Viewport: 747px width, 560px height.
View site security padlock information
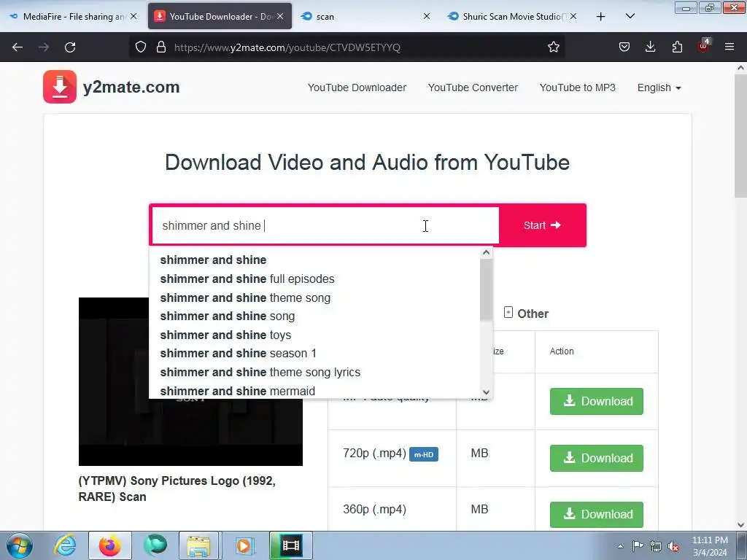click(161, 47)
